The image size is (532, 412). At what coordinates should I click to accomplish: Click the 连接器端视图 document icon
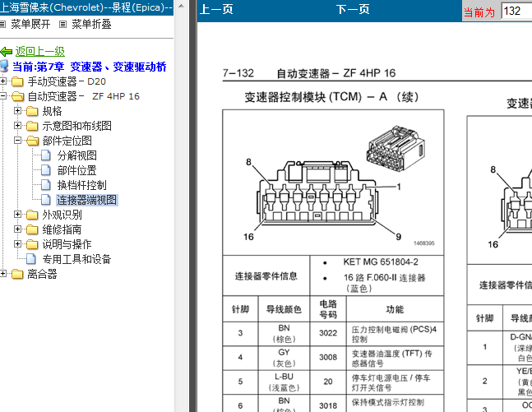[46, 200]
